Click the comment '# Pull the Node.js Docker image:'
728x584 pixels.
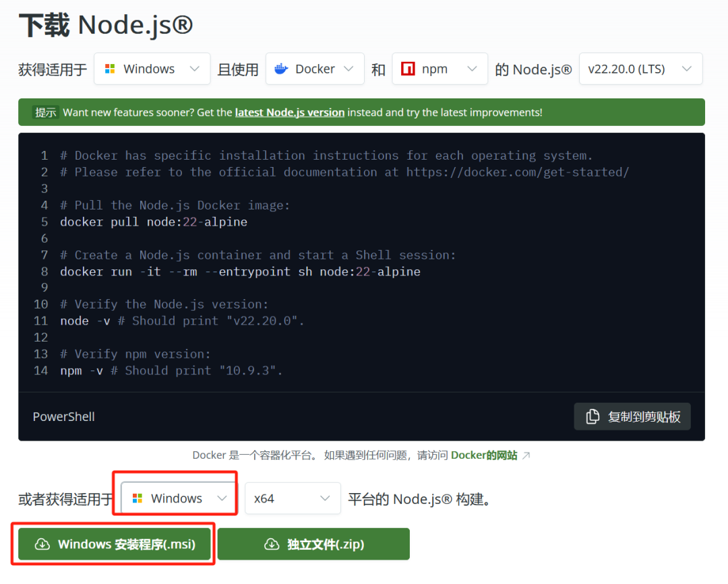pos(175,205)
